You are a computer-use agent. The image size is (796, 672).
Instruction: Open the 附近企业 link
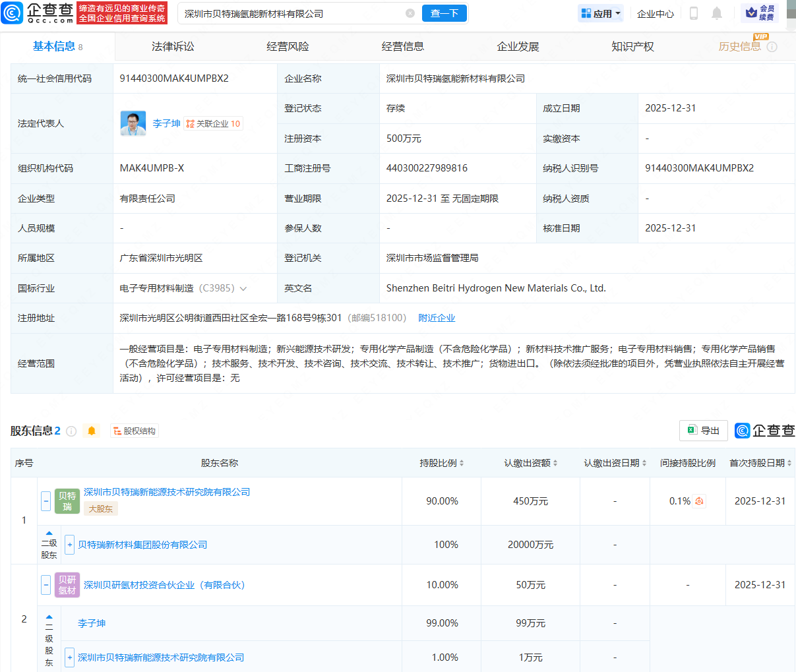click(437, 318)
